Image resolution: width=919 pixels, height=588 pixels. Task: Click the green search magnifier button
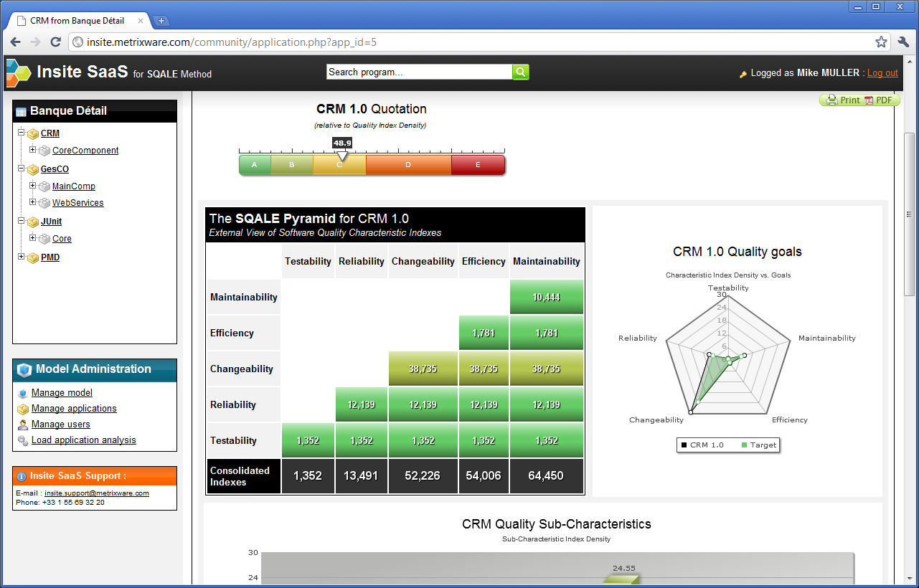click(521, 72)
